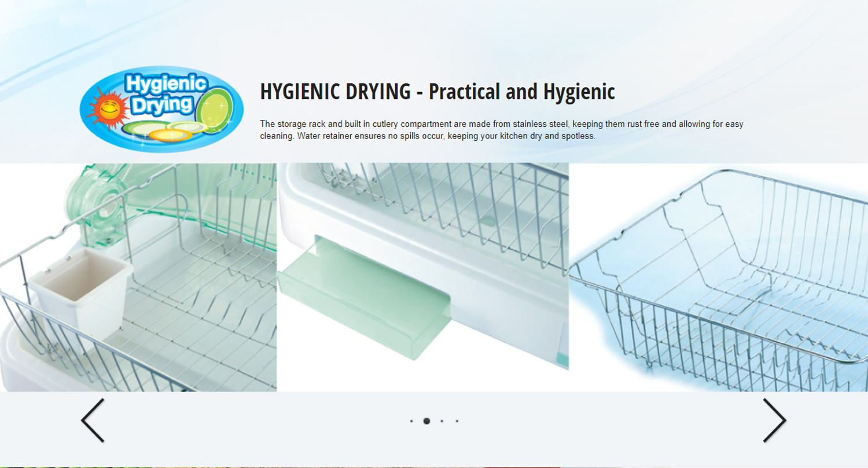Jump to the third carousel pagination dot

coord(442,421)
